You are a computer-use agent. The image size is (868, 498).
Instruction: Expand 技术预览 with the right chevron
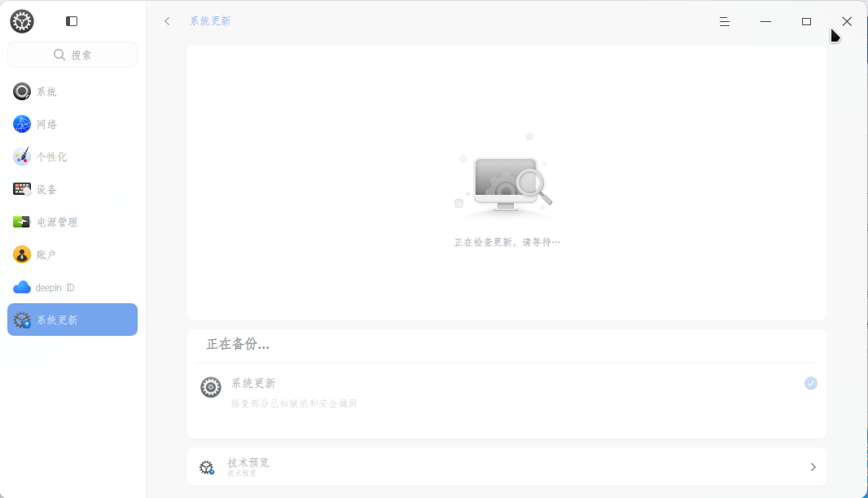[813, 467]
